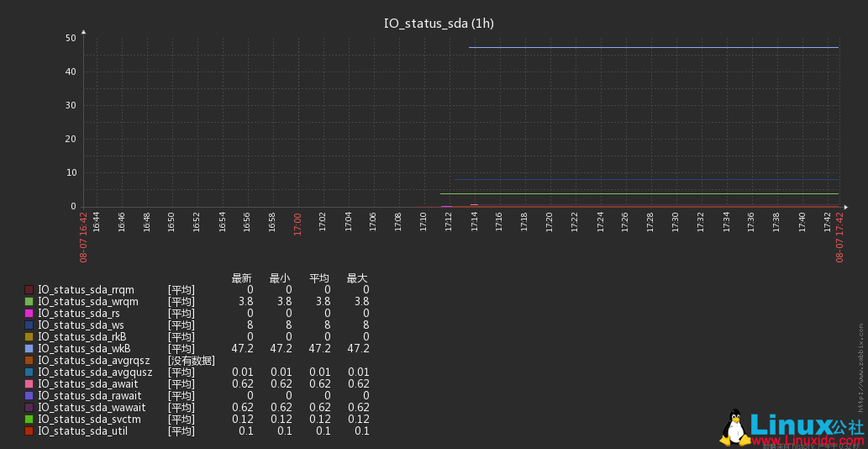Click the 50 label on the y-axis
Screen dimensions: 868x449
click(71, 38)
